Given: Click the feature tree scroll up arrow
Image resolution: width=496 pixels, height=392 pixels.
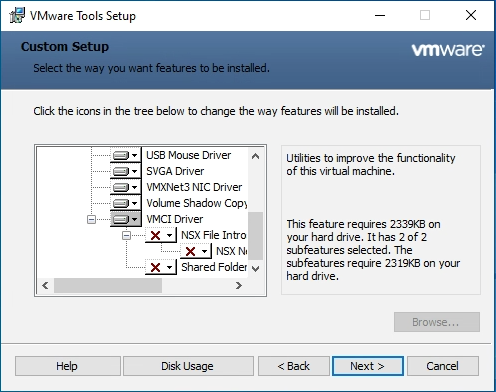Looking at the screenshot, I should click(256, 156).
